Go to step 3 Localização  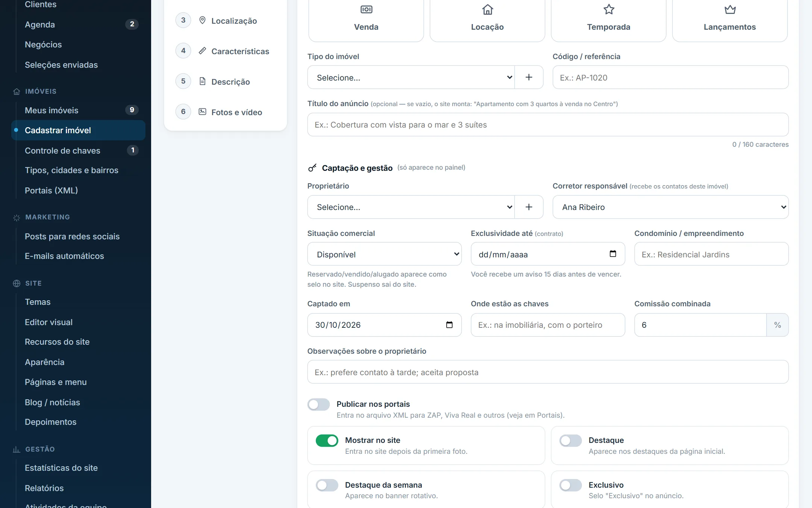pyautogui.click(x=225, y=20)
